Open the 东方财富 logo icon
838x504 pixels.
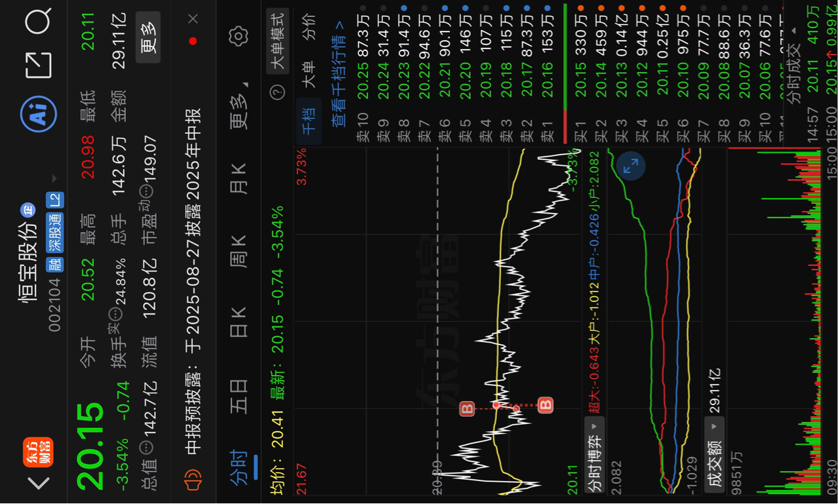38,452
